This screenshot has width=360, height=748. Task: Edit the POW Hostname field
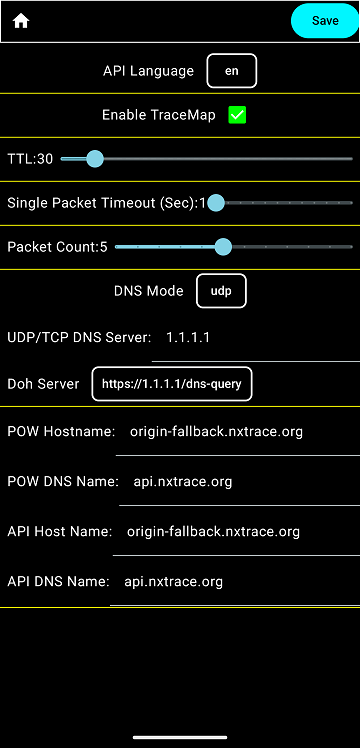[x=237, y=434]
